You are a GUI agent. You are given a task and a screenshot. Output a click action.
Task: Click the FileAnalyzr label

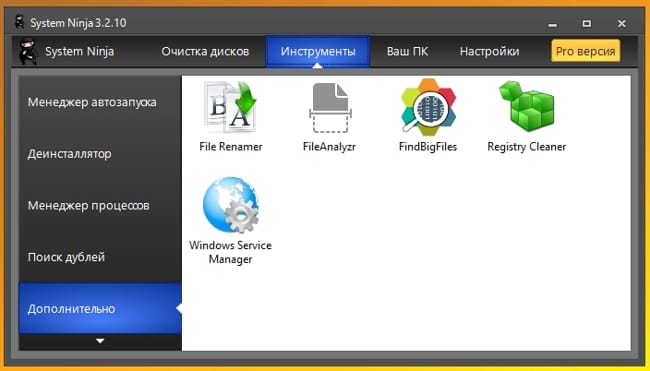(330, 147)
